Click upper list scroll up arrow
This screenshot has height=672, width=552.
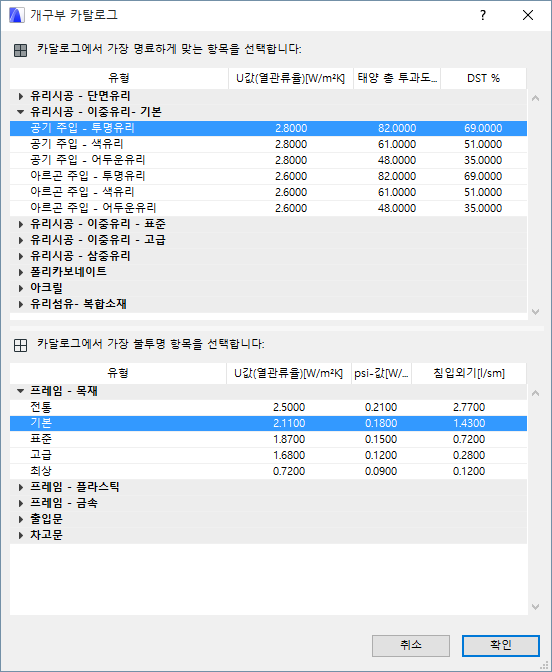[535, 98]
